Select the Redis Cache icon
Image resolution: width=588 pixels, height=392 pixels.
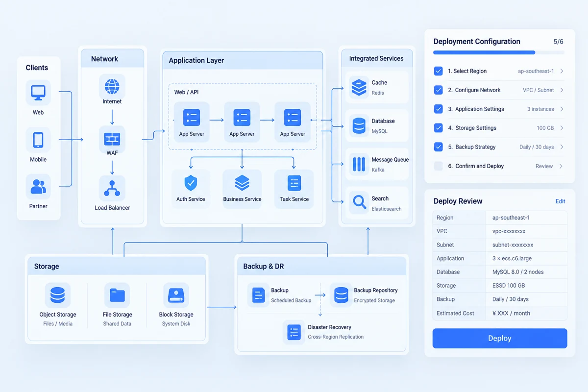[359, 87]
